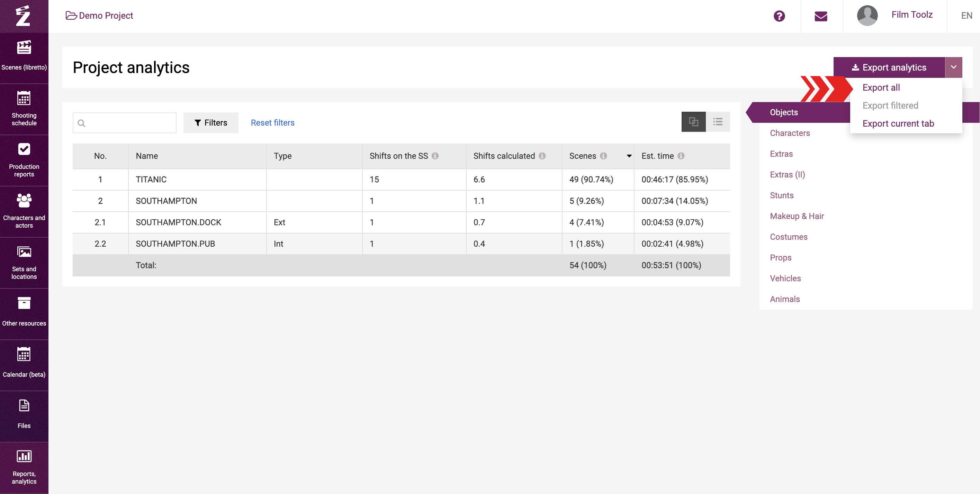Open Reports, analytics section
Image resolution: width=980 pixels, height=494 pixels.
tap(24, 468)
